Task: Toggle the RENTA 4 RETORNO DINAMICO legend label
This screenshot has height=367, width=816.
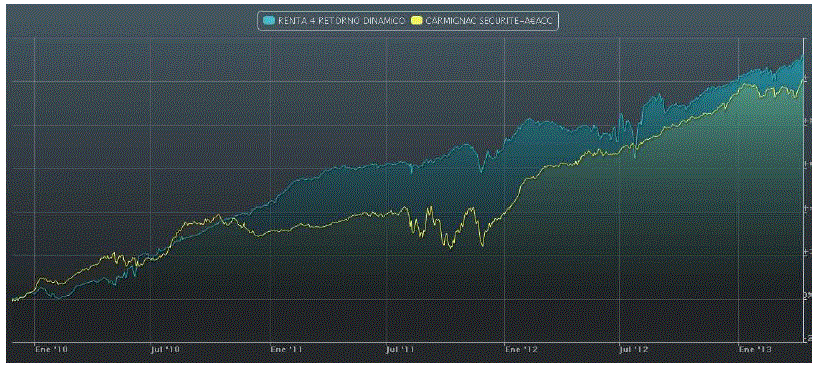Action: (x=340, y=20)
